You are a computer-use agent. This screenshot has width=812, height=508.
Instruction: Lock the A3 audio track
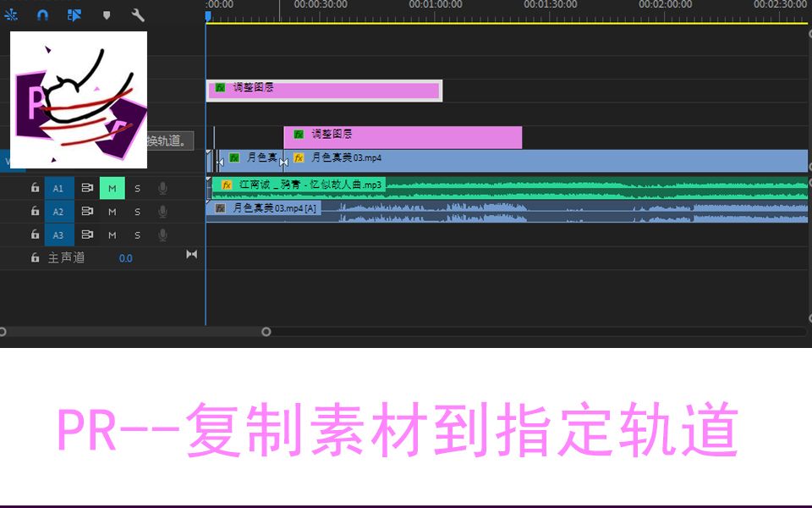coord(34,235)
